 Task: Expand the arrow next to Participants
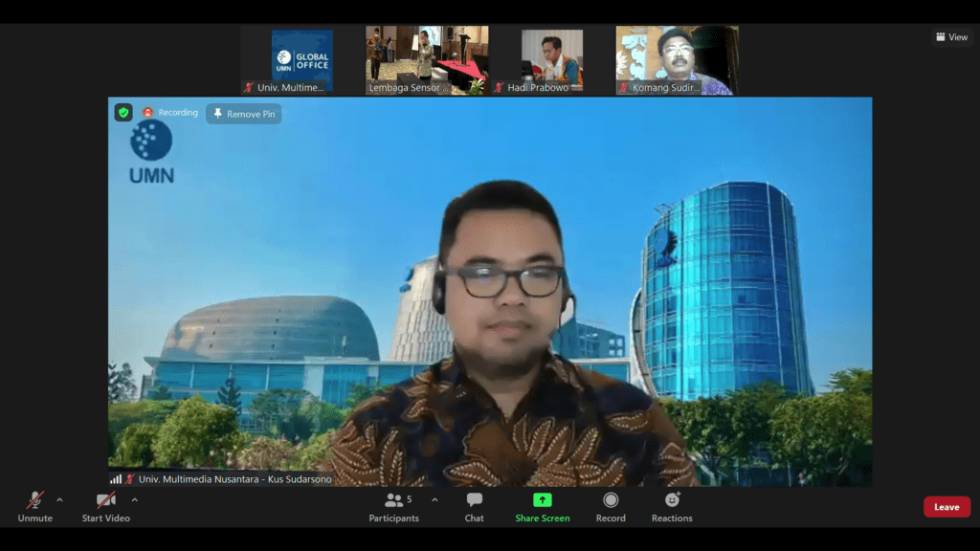click(x=434, y=499)
